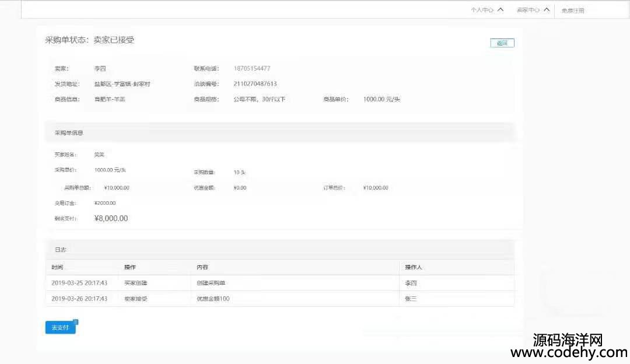
Task: Select log time 2019-03-25 20:17:43
Action: coord(79,283)
